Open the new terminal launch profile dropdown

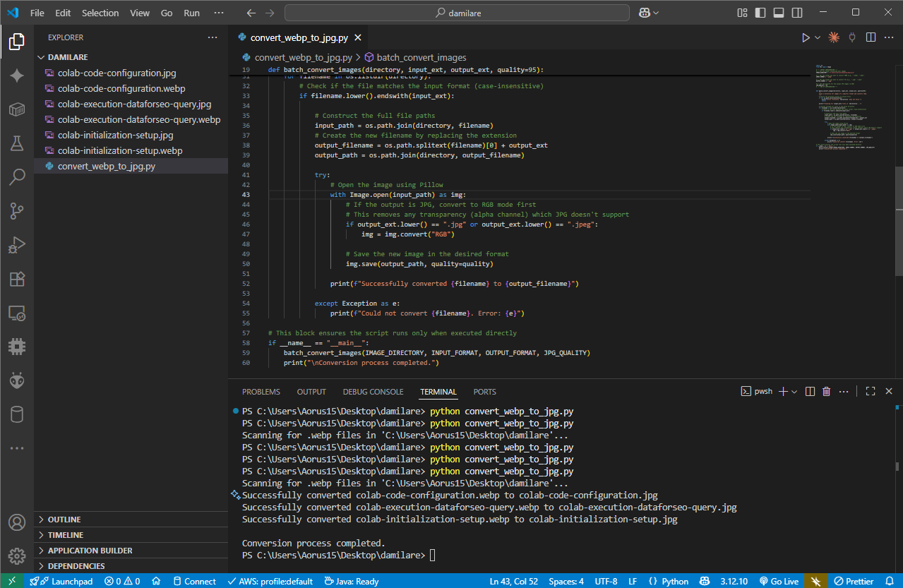[795, 392]
